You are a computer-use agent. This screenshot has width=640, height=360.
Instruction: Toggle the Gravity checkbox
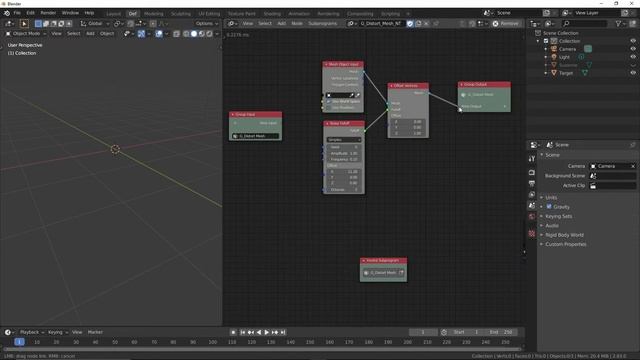tap(549, 207)
